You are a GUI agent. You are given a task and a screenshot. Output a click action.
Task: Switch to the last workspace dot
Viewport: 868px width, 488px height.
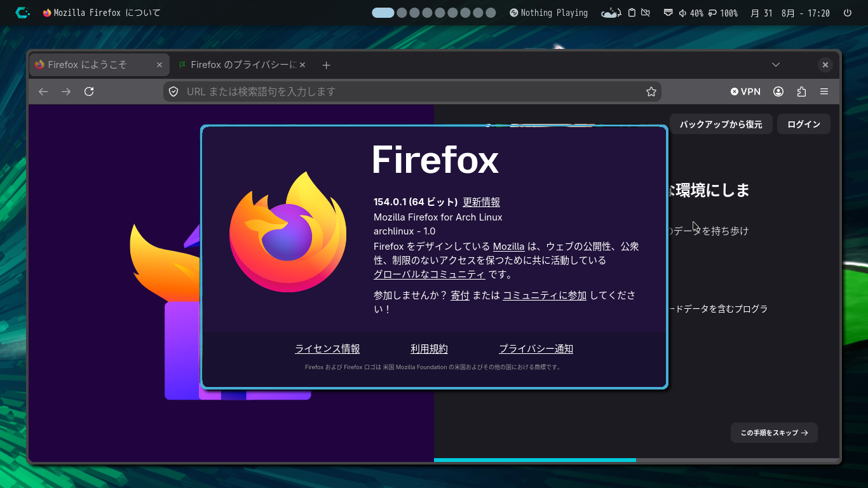(x=491, y=13)
